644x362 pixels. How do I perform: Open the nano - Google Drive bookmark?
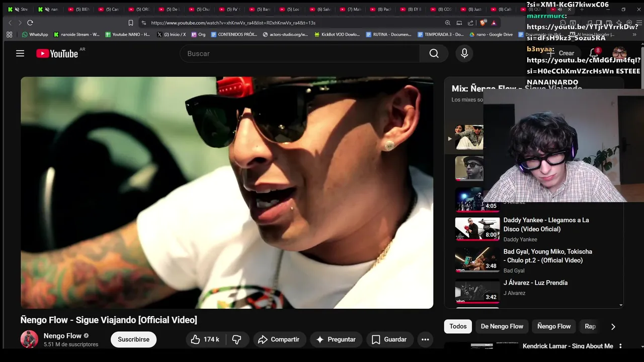coord(491,35)
